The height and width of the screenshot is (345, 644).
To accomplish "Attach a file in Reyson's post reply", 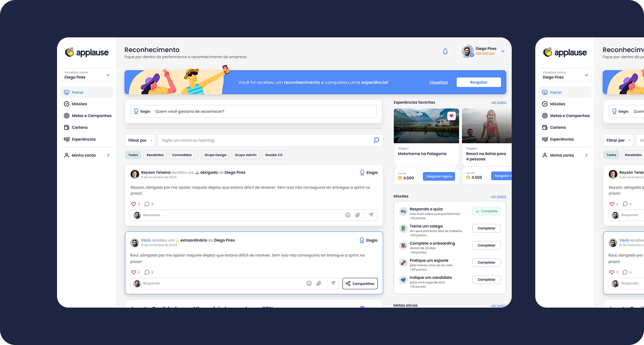I will (x=357, y=215).
